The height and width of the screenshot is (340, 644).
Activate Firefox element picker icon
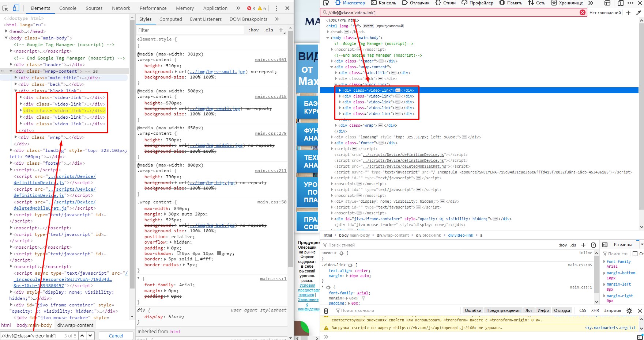[x=326, y=3]
